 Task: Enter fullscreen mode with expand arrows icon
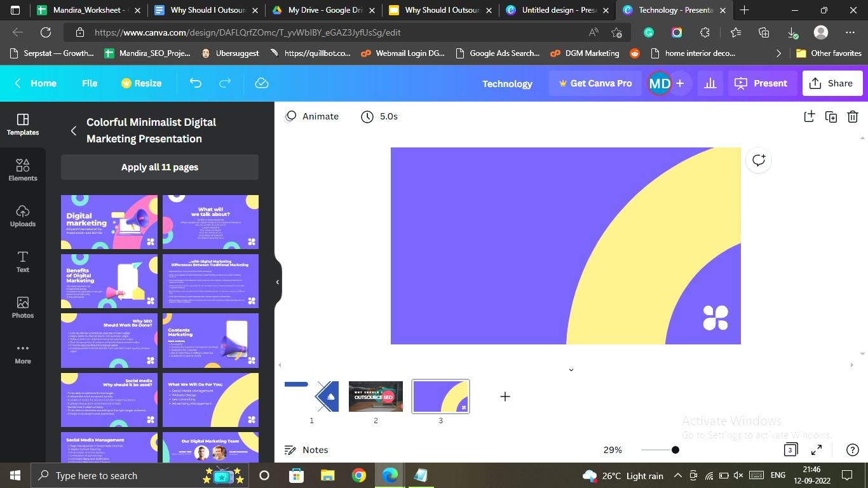(x=817, y=450)
